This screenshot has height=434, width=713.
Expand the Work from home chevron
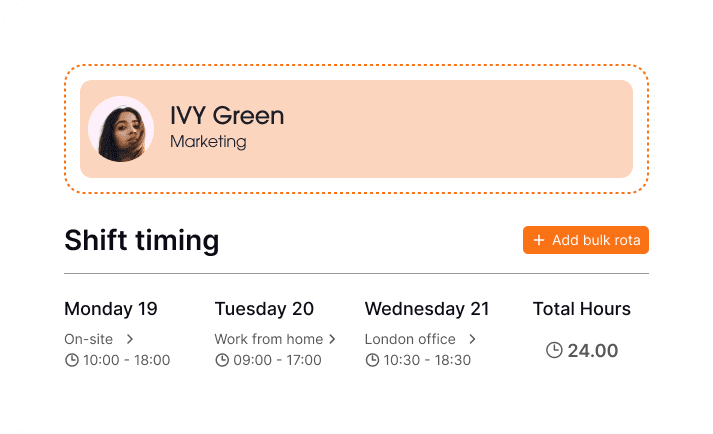332,339
